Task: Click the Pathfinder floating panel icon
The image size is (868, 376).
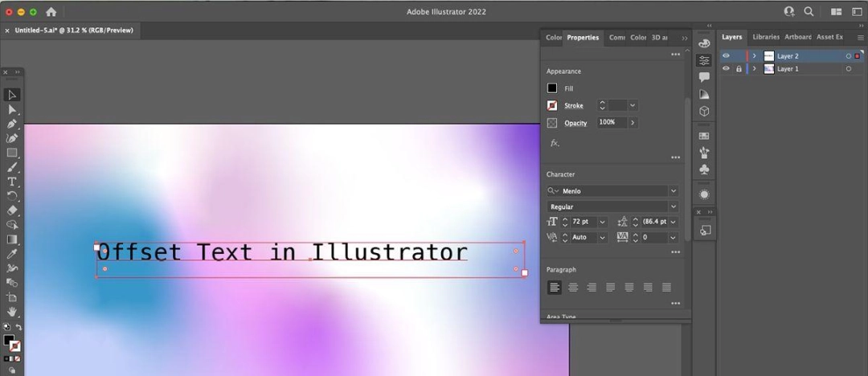Action: click(706, 231)
